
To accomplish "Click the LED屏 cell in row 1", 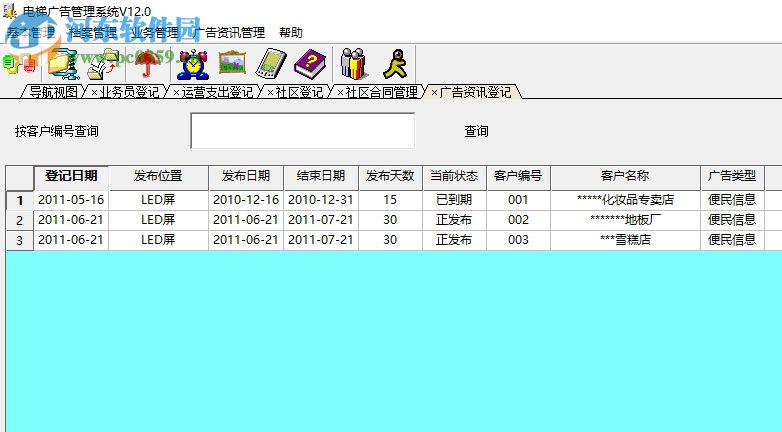I will [x=158, y=200].
